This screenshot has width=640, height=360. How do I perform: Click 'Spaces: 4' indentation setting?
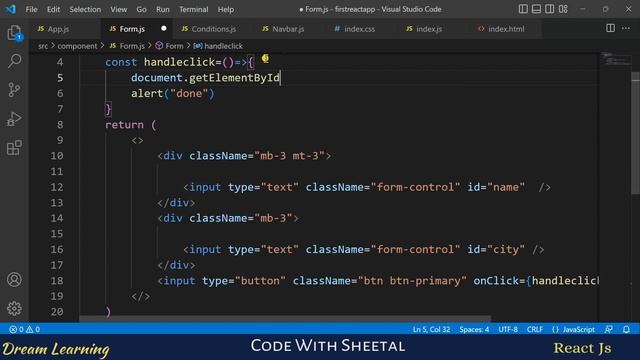(x=474, y=329)
